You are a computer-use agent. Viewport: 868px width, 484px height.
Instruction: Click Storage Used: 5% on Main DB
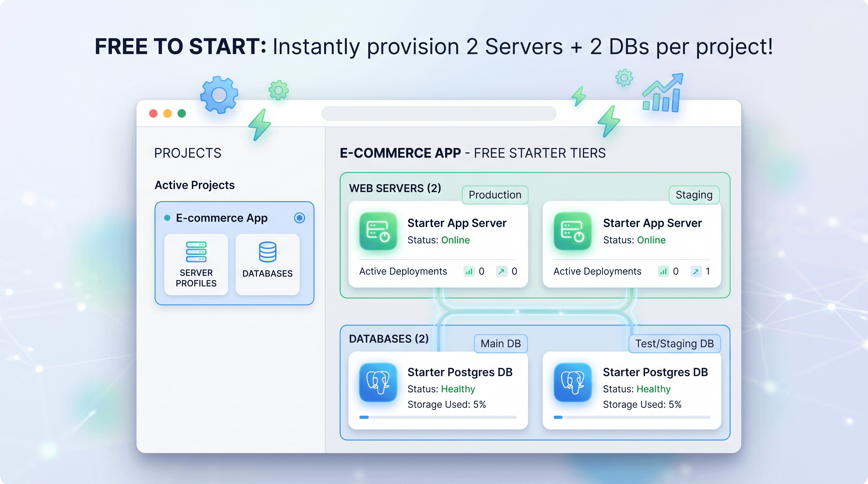[x=447, y=404]
